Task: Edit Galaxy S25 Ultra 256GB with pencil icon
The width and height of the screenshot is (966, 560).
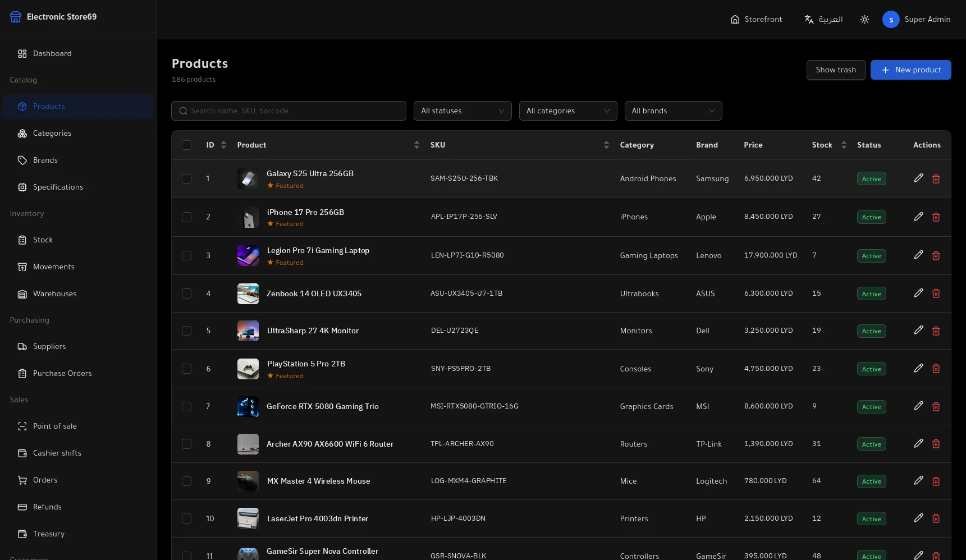Action: pos(918,178)
